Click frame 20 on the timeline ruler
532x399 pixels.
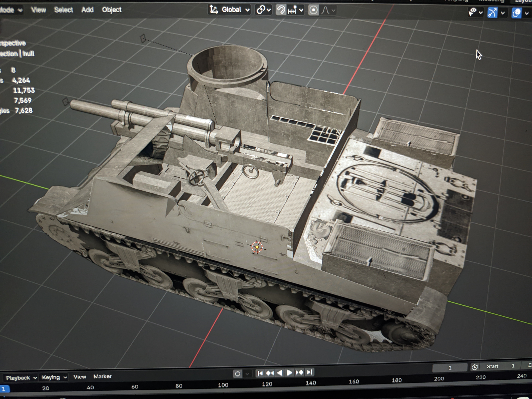point(46,388)
